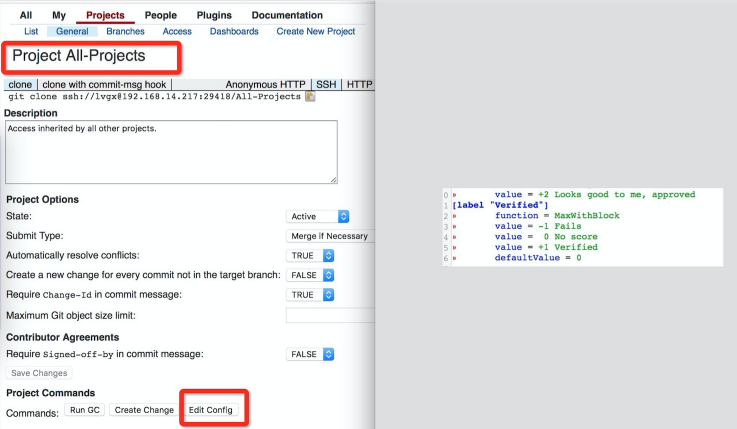This screenshot has height=429, width=737.
Task: Select the SSH clone protocol tab
Action: [x=326, y=85]
